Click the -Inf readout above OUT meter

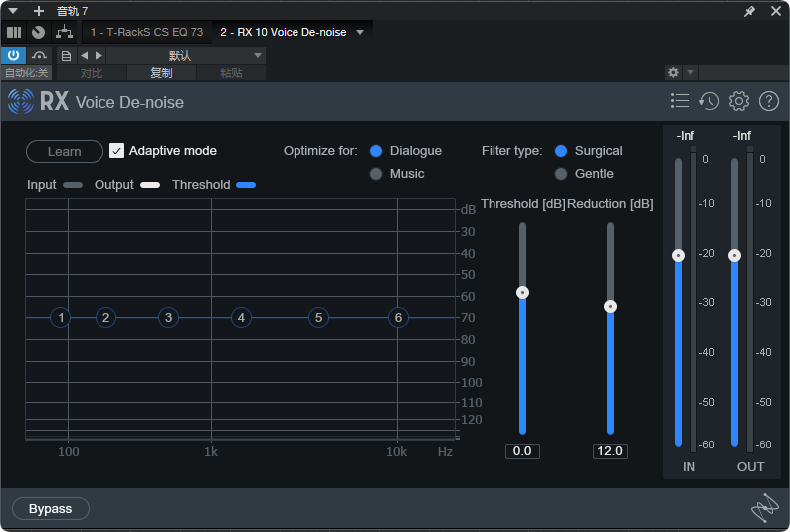click(741, 136)
